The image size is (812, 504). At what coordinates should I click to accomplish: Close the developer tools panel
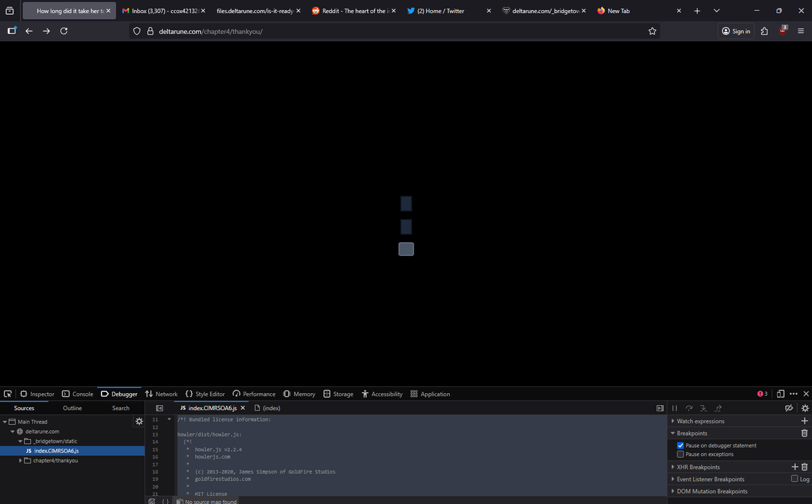(805, 394)
